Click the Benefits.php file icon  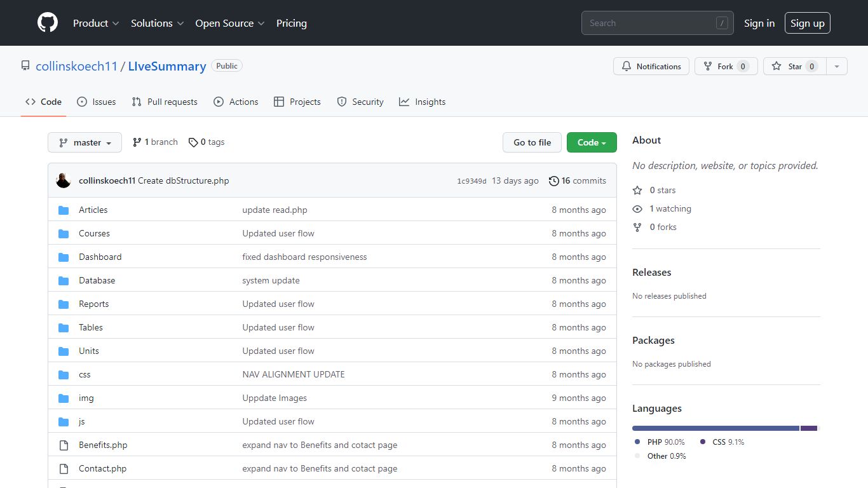tap(64, 445)
